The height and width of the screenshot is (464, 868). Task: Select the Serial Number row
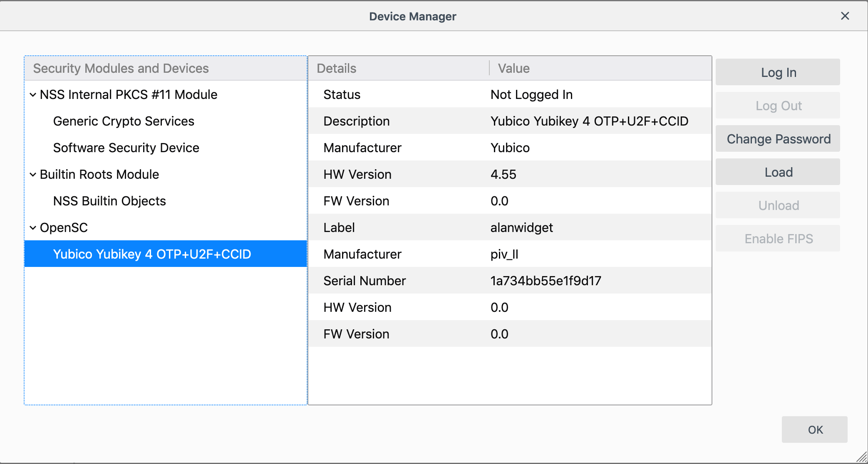(x=509, y=281)
